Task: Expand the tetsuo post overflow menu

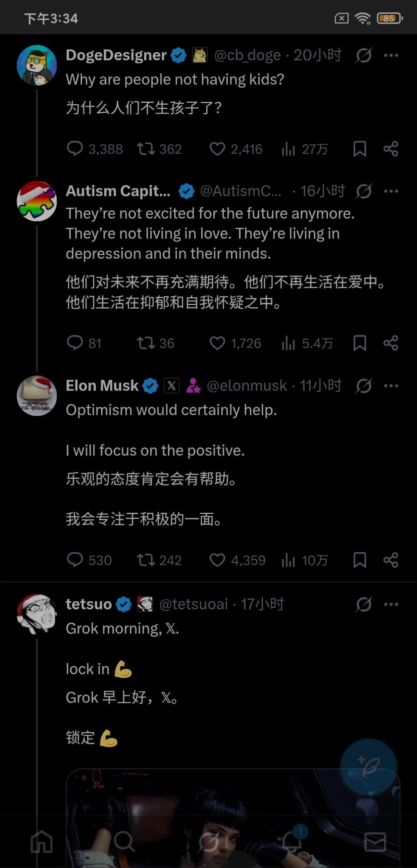Action: [391, 604]
